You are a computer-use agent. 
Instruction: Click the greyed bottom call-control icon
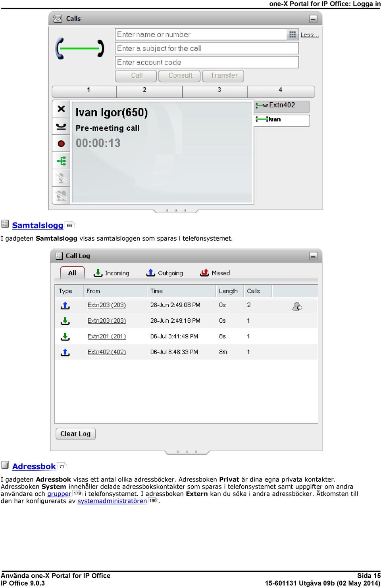coord(61,195)
